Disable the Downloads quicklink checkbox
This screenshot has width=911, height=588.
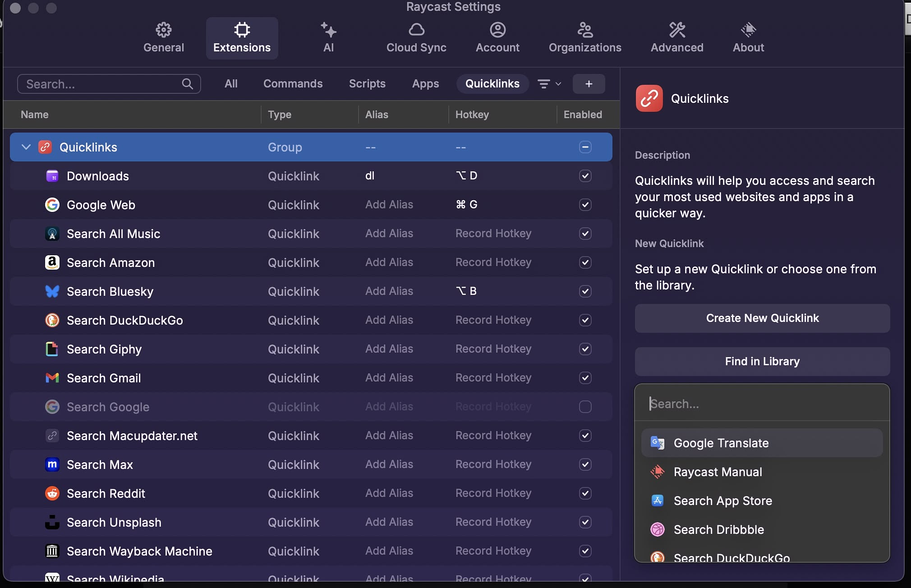(x=585, y=176)
